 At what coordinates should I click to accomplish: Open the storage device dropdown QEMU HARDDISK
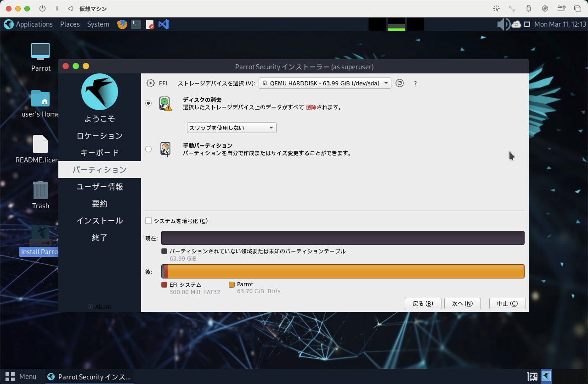[x=325, y=83]
